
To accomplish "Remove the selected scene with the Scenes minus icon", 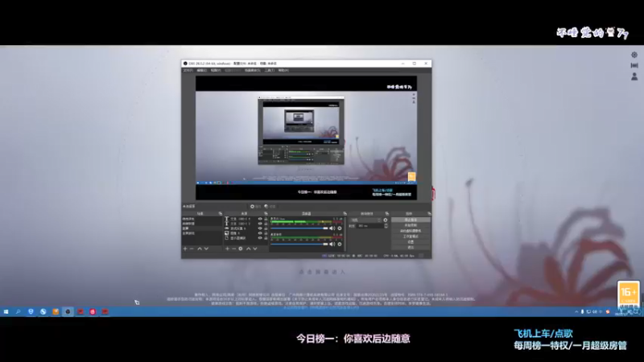I will pos(192,249).
